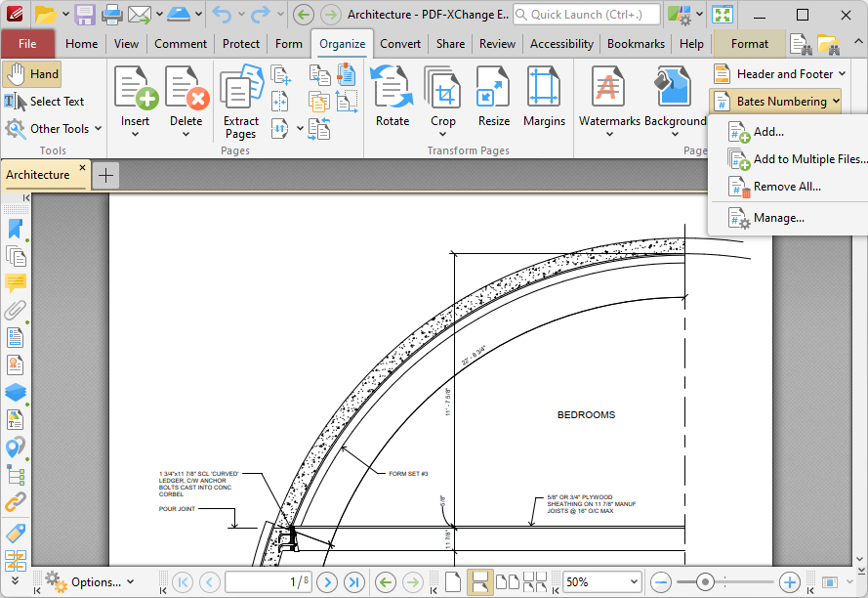Image resolution: width=868 pixels, height=598 pixels.
Task: Open the File menu
Action: tap(27, 44)
